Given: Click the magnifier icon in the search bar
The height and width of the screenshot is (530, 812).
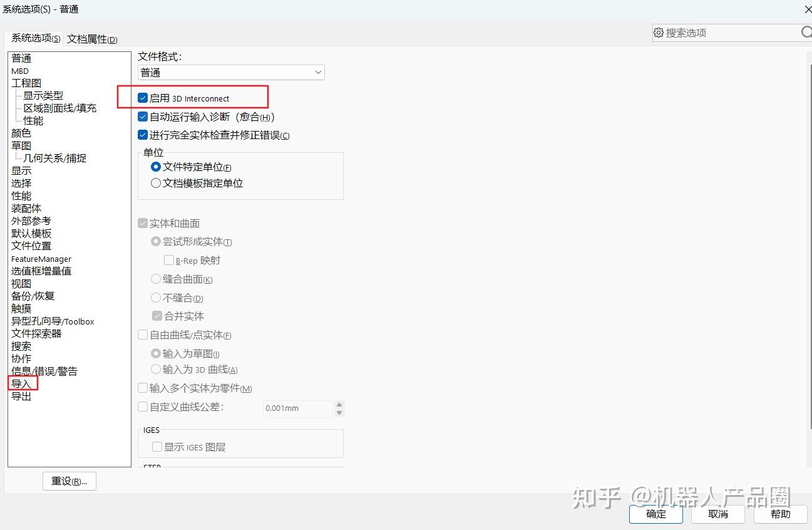Looking at the screenshot, I should tap(806, 33).
